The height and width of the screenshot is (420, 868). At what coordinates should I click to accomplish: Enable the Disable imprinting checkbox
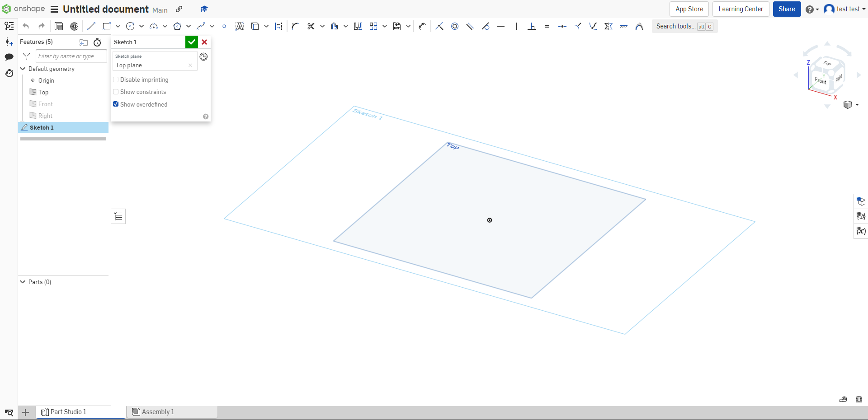coord(116,79)
